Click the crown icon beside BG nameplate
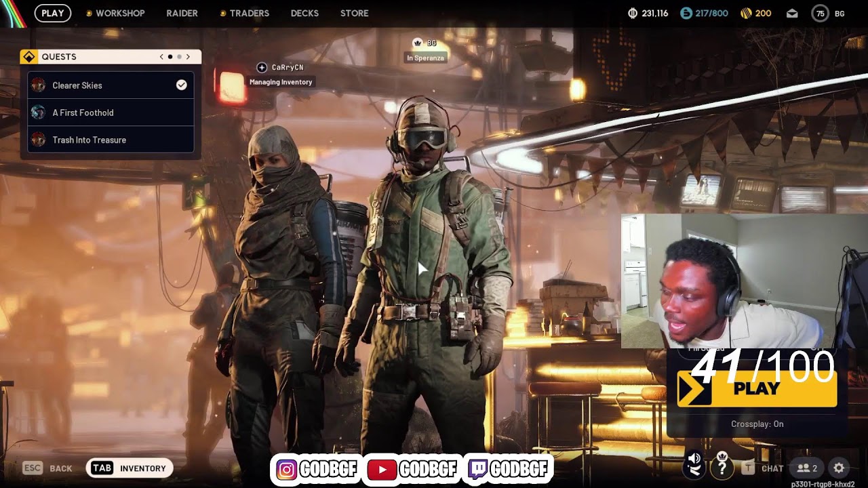The height and width of the screenshot is (488, 868). (x=418, y=43)
